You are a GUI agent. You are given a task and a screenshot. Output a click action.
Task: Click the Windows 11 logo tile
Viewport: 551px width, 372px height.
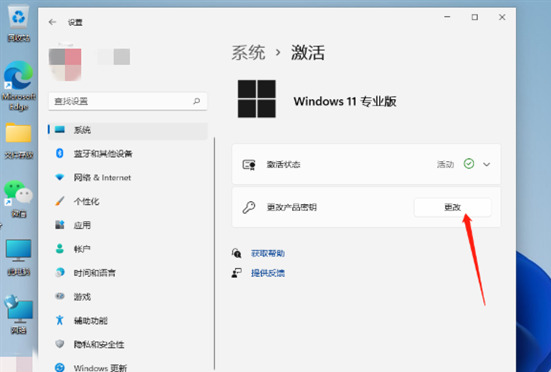point(257,99)
